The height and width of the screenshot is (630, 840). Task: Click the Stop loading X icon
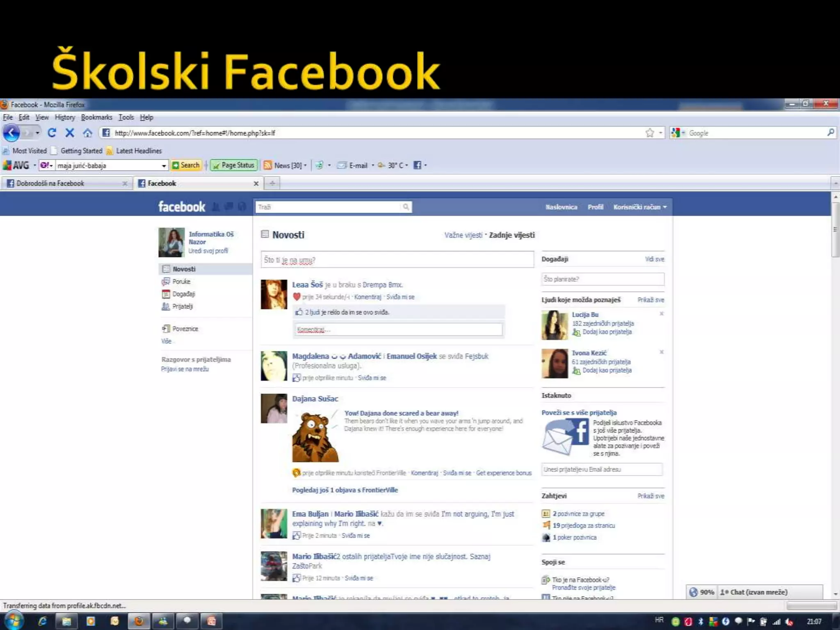[70, 133]
